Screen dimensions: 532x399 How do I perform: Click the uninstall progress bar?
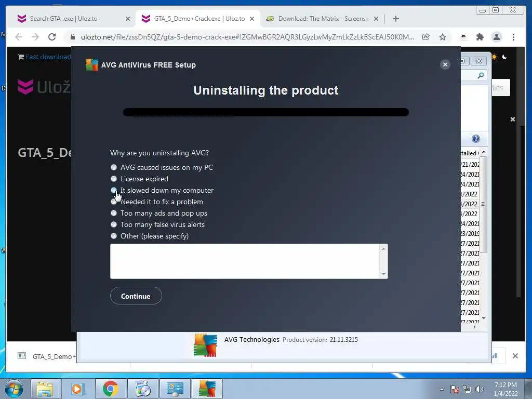pyautogui.click(x=265, y=112)
